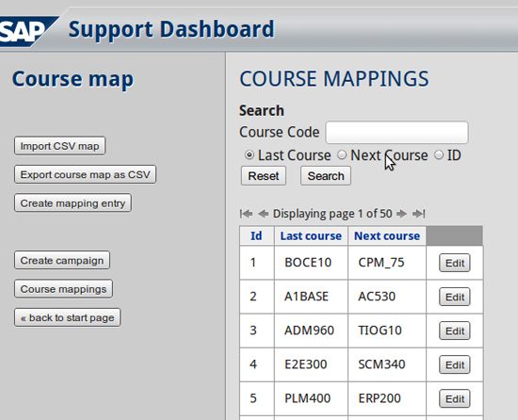Go to first page arrow icon
The image size is (518, 420).
[246, 214]
